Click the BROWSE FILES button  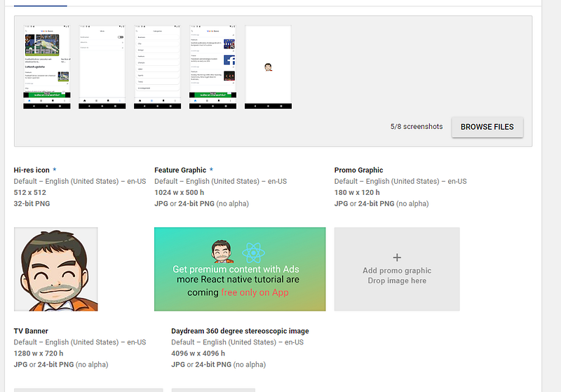[x=487, y=127]
